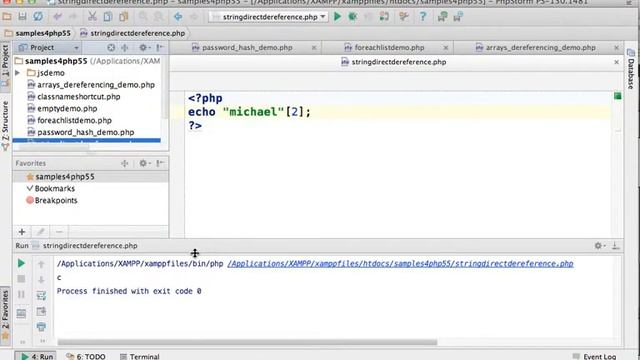This screenshot has width=640, height=360.
Task: Select Breakpoints in Favorites
Action: [x=56, y=200]
